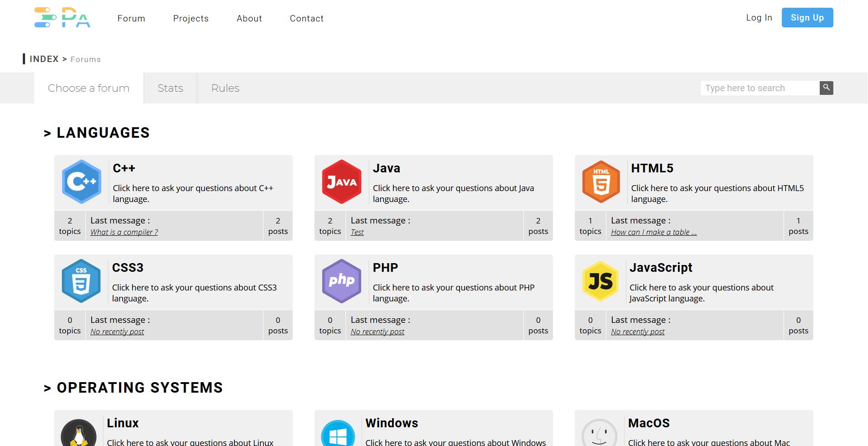
Task: Click CSS3 'No recently post' link
Action: click(117, 332)
